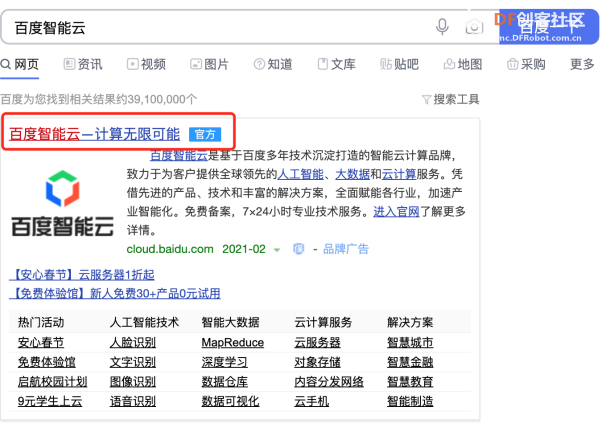Open the 地图 tab
Image resolution: width=602 pixels, height=424 pixels.
(463, 64)
